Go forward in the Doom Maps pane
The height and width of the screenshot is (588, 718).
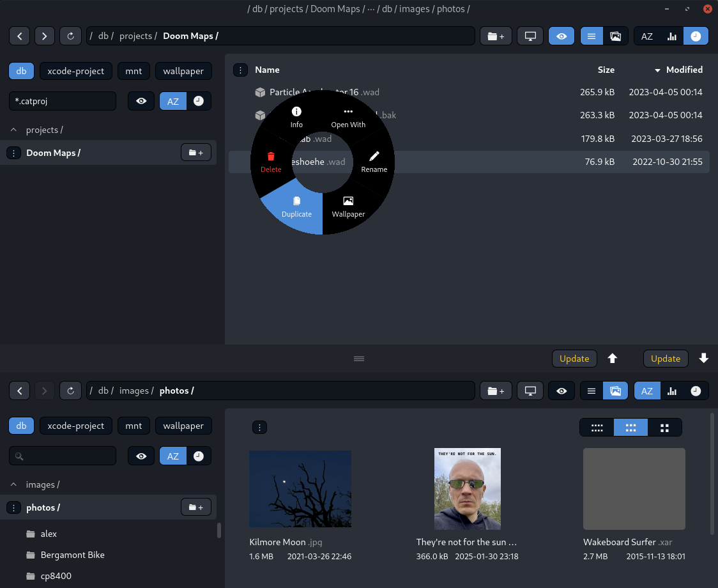[x=45, y=36]
